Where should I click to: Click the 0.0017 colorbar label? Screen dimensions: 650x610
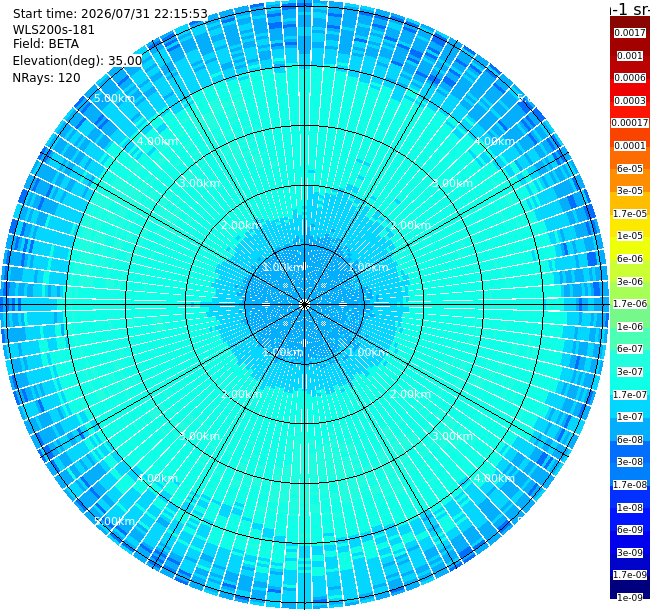(630, 33)
